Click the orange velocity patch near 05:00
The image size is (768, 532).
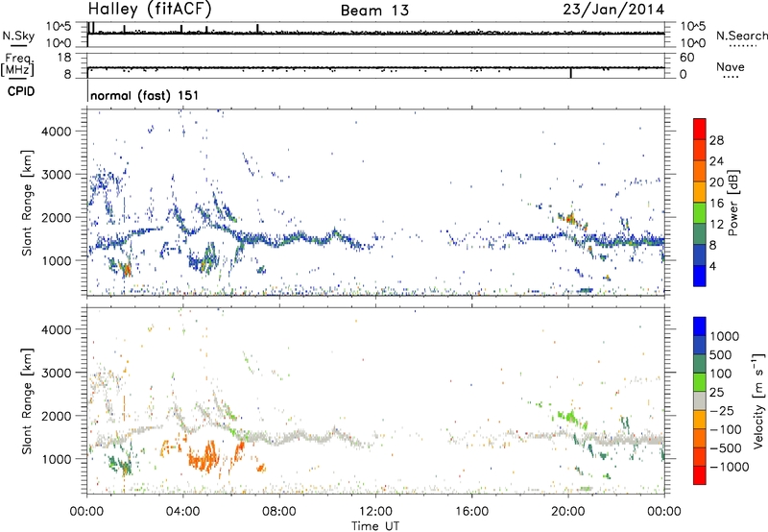pyautogui.click(x=204, y=456)
